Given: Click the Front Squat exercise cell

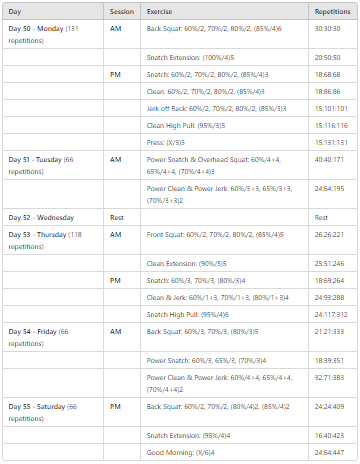Looking at the screenshot, I should pyautogui.click(x=224, y=240).
